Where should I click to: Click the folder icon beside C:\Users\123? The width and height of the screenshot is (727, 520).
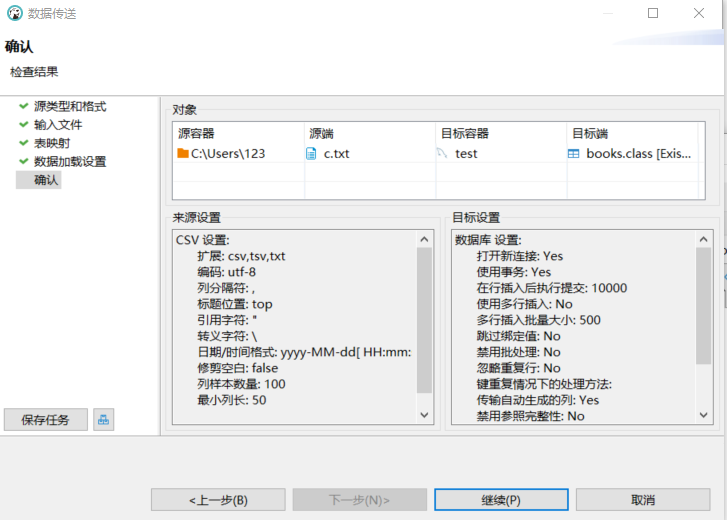point(183,154)
